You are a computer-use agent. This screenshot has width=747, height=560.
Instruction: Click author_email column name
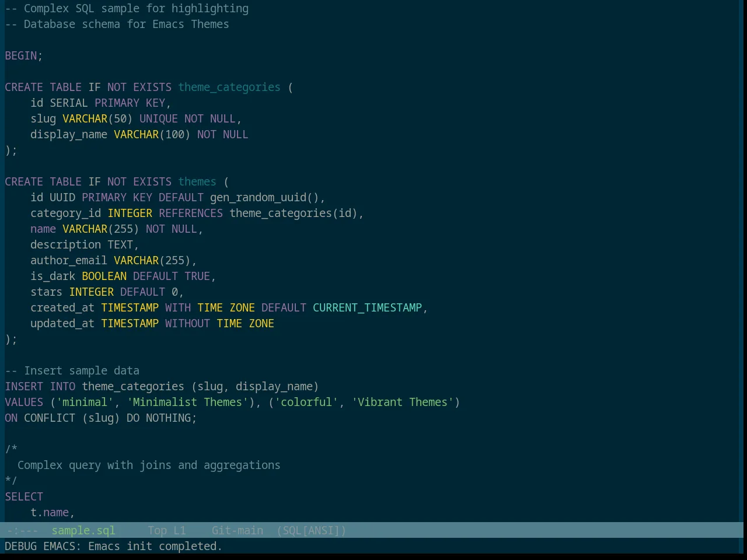coord(69,260)
